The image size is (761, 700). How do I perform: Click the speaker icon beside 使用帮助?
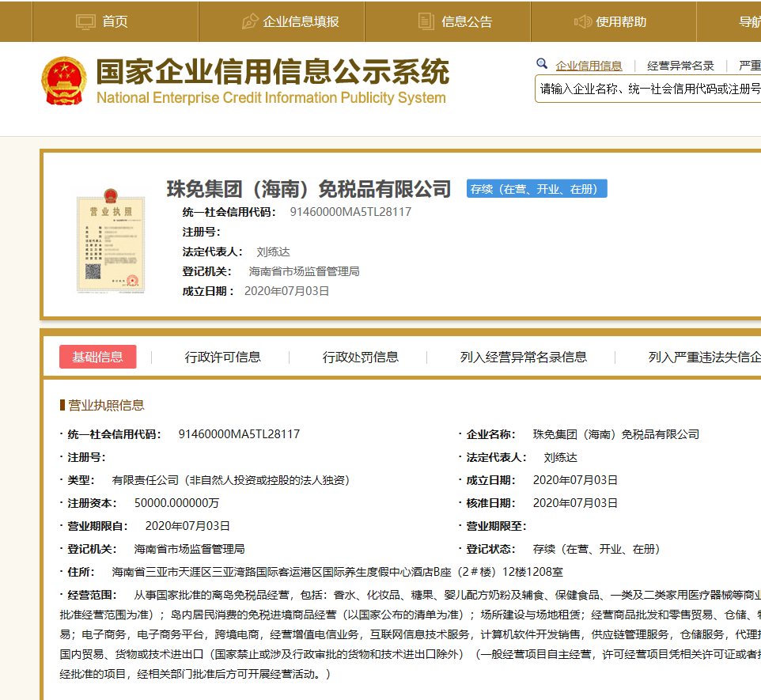[583, 21]
